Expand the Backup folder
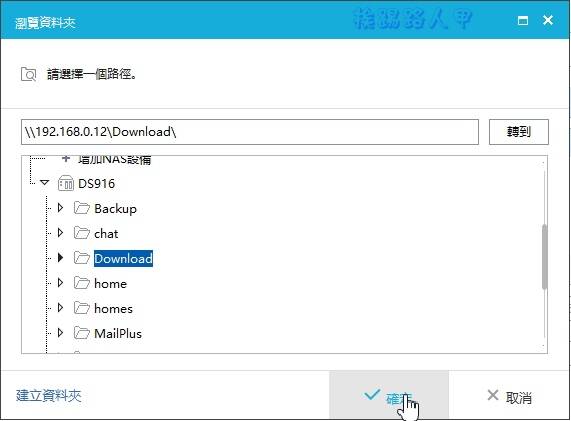 click(60, 208)
